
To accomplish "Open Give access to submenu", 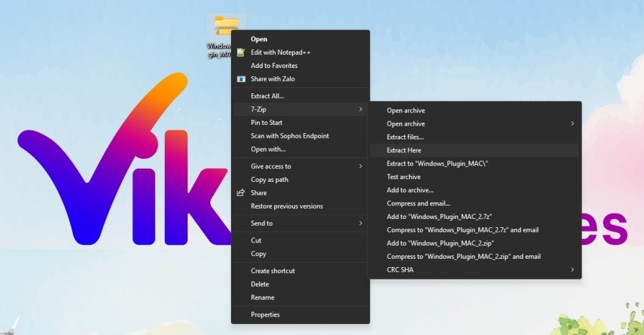I will [x=300, y=166].
